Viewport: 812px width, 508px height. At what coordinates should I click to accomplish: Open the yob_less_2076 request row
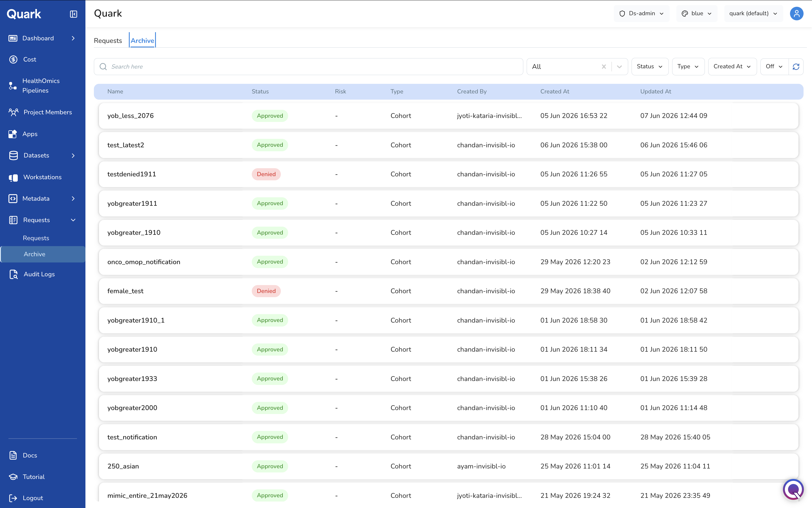(448, 116)
